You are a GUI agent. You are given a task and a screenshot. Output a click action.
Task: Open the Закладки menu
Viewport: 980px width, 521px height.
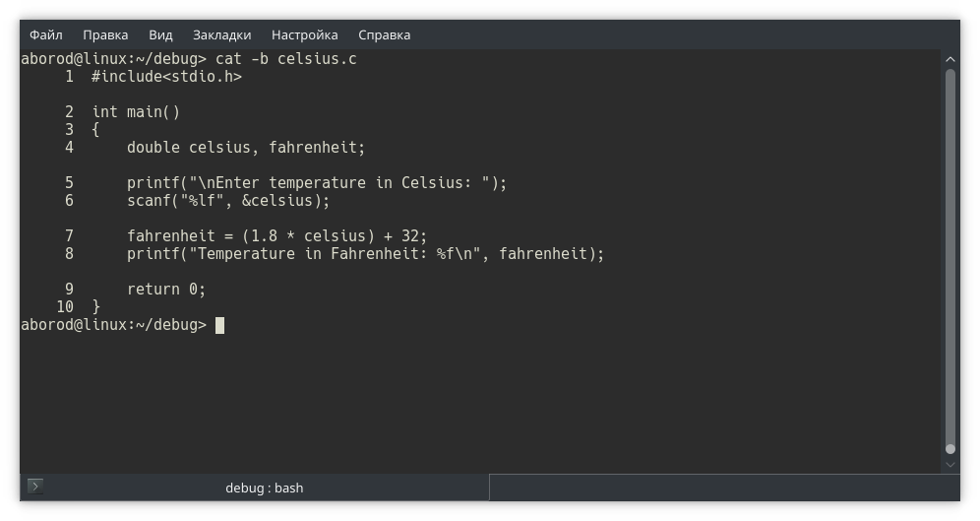pos(221,34)
